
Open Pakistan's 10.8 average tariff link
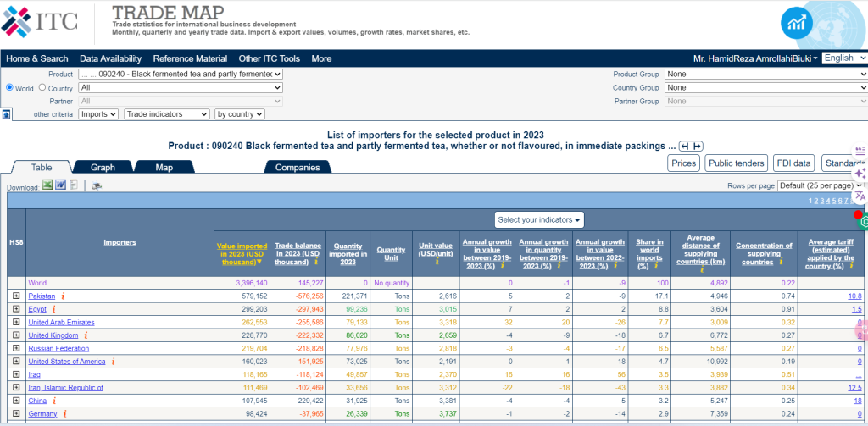point(855,296)
